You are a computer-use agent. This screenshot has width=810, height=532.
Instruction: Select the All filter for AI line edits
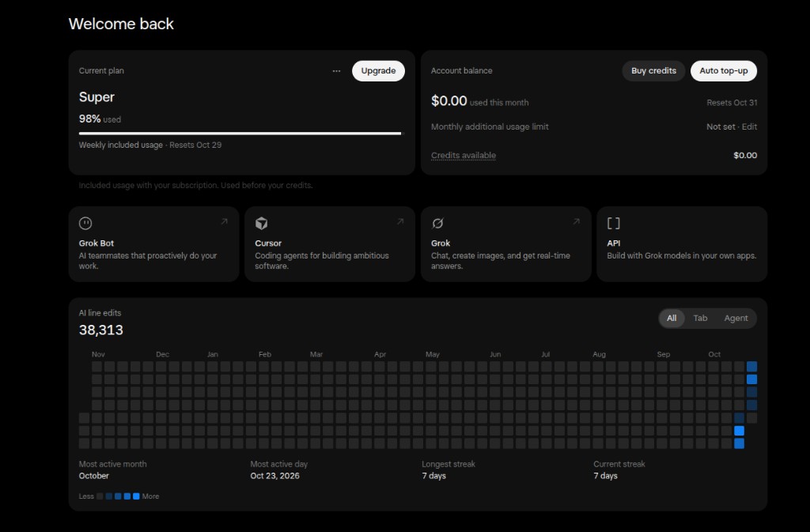[672, 319]
